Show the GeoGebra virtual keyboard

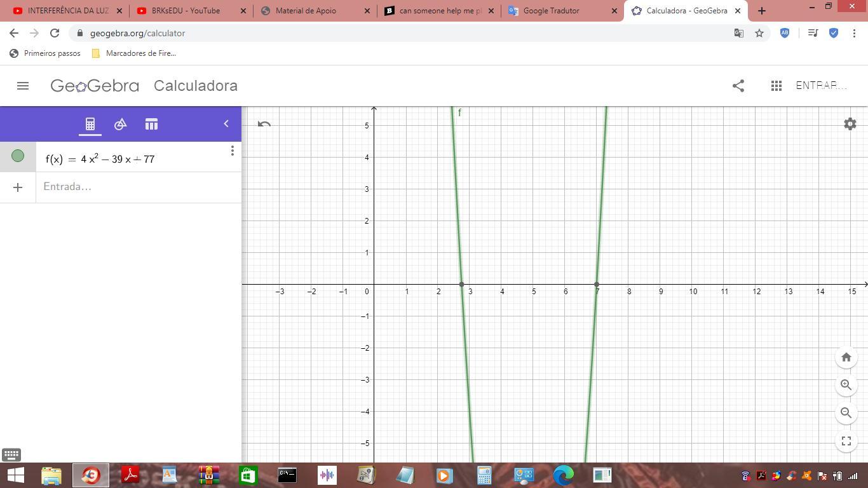point(11,454)
